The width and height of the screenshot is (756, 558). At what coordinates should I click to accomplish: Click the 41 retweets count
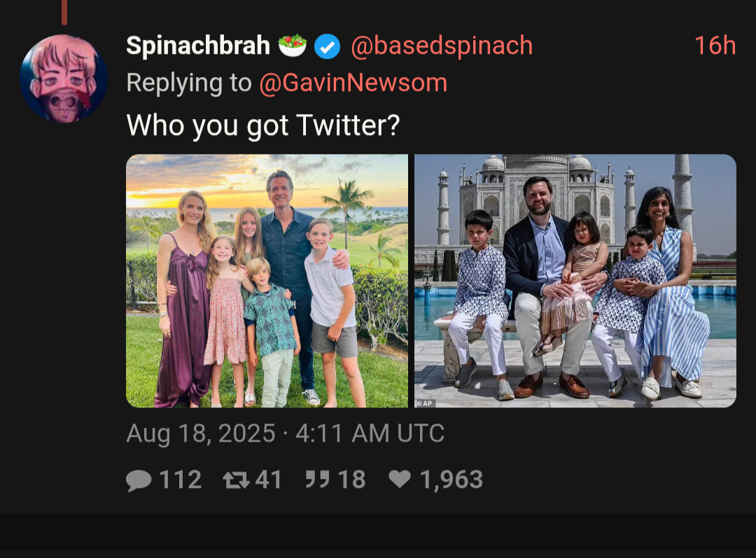point(269,480)
